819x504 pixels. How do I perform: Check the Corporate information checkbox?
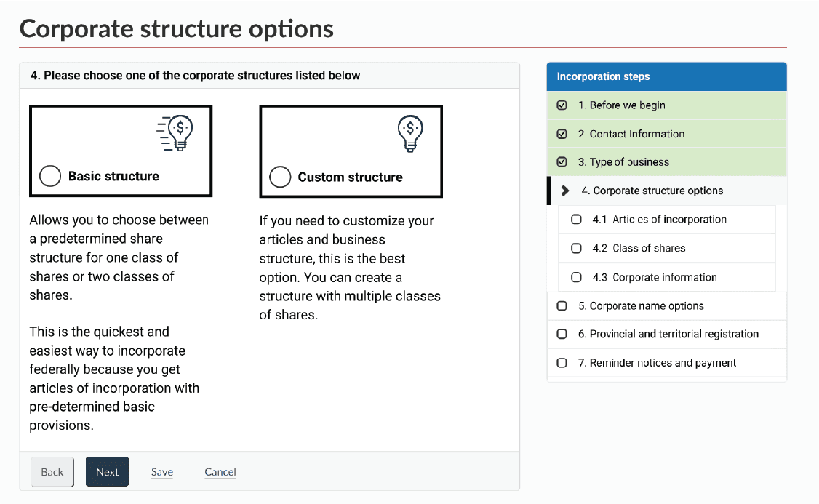click(577, 277)
